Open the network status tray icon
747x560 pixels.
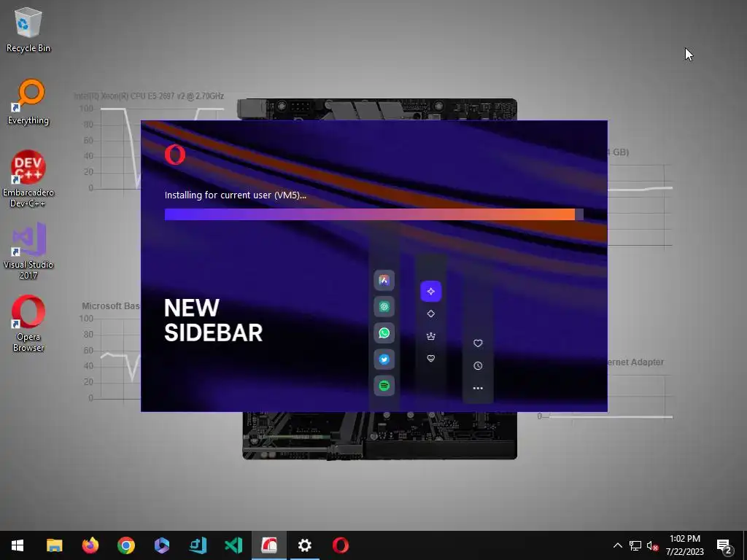coord(635,545)
